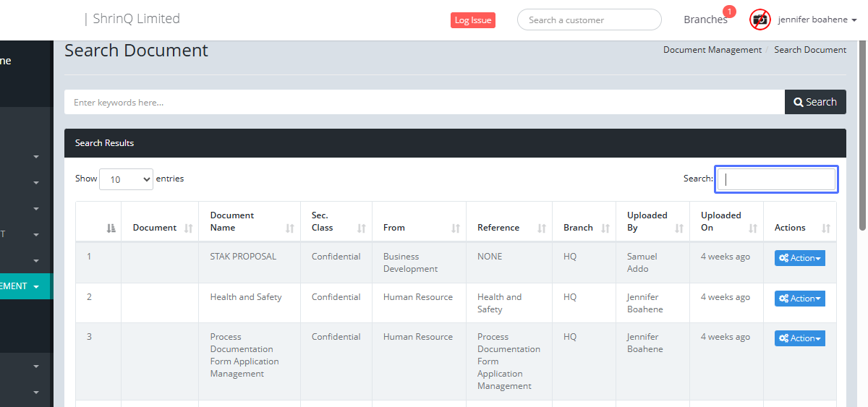Viewport: 868px width, 407px height.
Task: Click the dark Search button
Action: point(815,102)
